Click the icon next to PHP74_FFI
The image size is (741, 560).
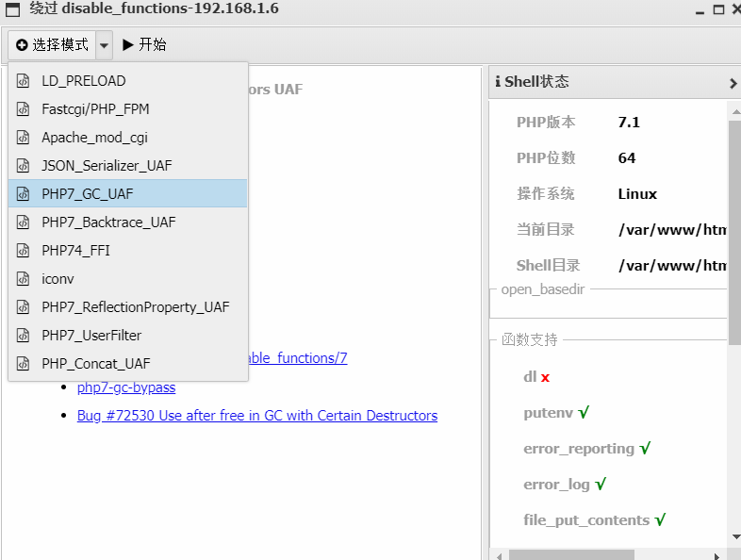point(24,251)
